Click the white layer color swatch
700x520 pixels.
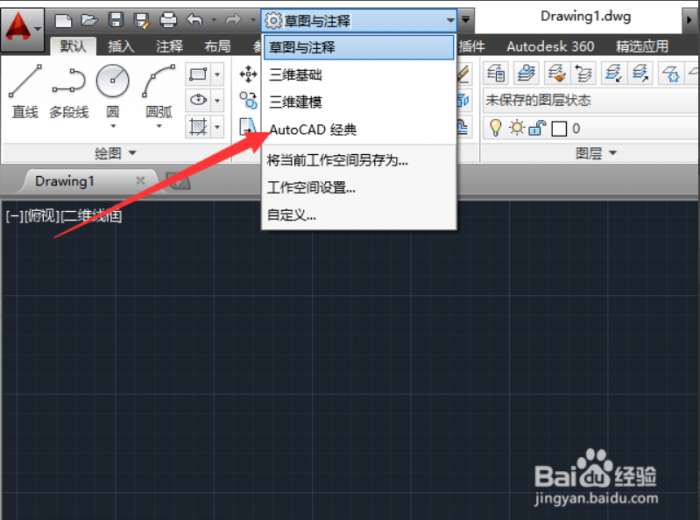pos(559,129)
